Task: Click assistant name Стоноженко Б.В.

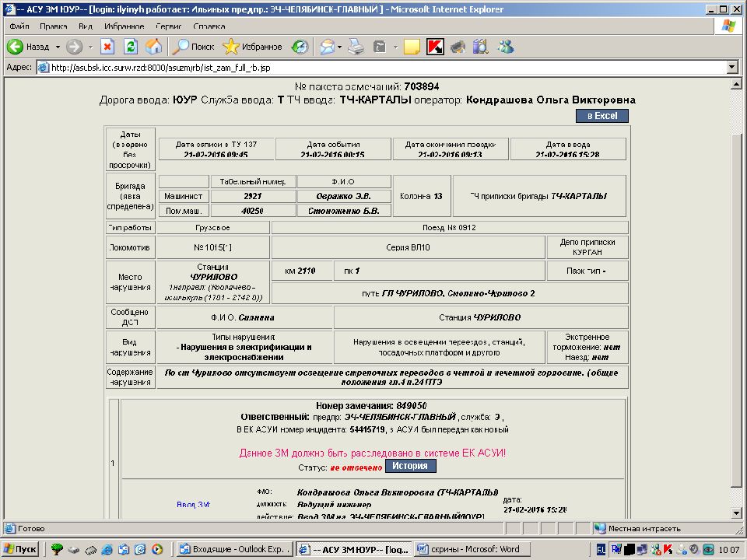Action: coord(343,211)
